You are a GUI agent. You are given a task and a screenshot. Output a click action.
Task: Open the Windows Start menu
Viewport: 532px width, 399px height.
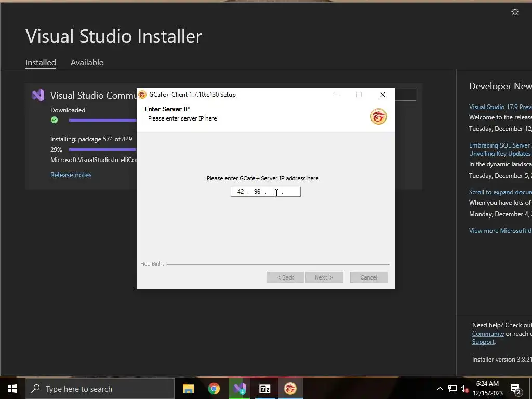point(12,389)
